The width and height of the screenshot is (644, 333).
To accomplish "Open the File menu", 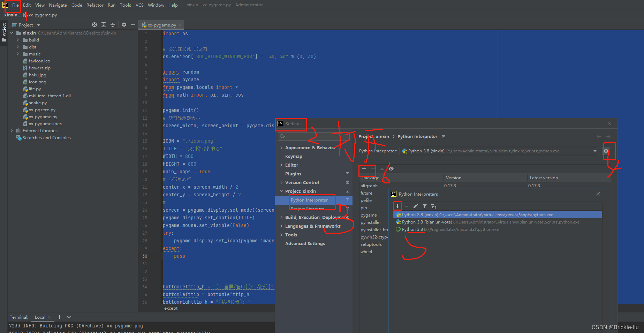I will [x=15, y=5].
